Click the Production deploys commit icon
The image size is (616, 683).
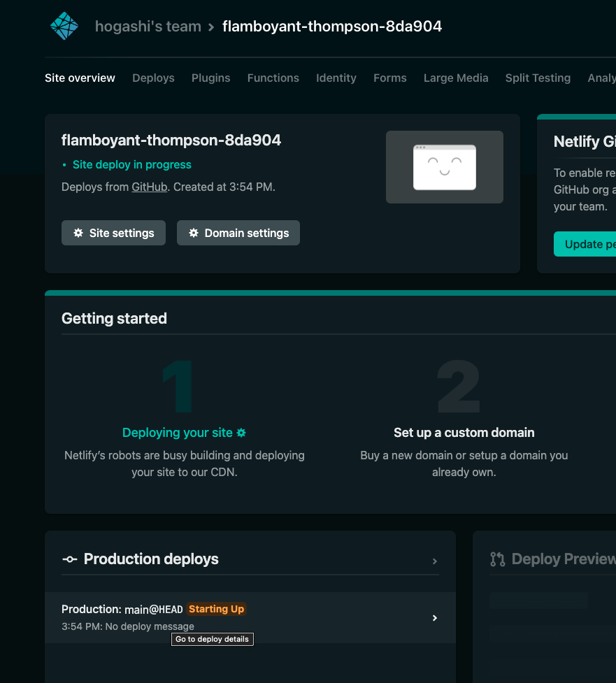click(70, 559)
